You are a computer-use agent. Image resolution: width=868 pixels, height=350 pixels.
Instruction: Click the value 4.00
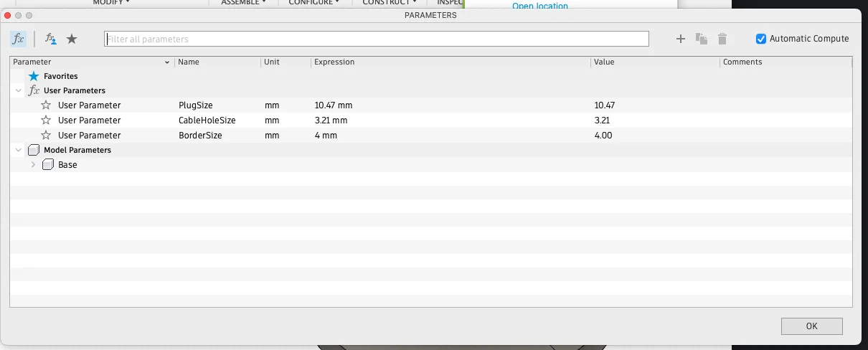pos(603,136)
